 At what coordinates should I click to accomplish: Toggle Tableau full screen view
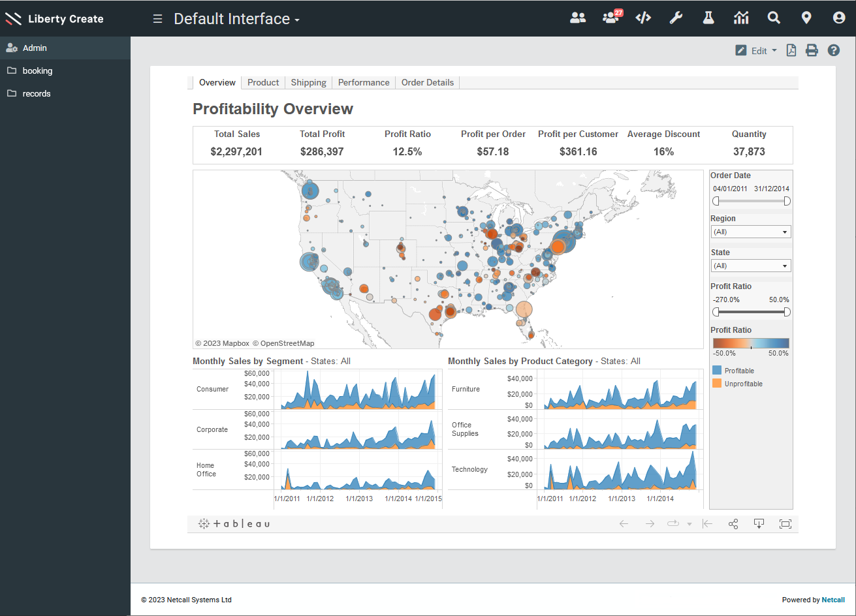(x=785, y=524)
